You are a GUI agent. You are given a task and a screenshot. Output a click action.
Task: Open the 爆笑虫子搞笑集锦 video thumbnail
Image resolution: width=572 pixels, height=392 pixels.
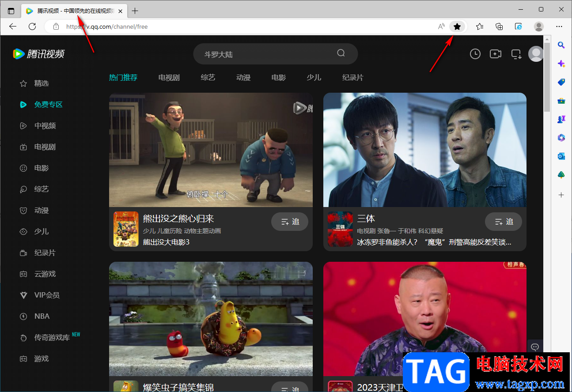211,319
